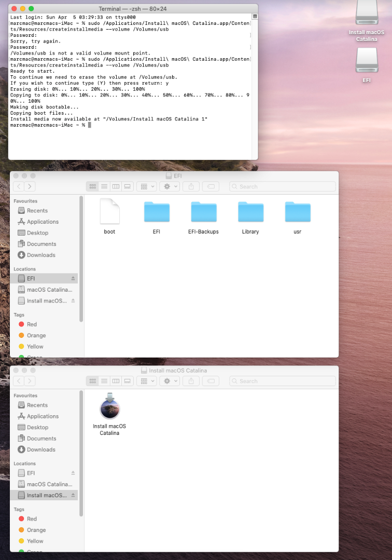Open Recents in Install macOS Catalina window sidebar
This screenshot has height=560, width=392.
coord(44,405)
